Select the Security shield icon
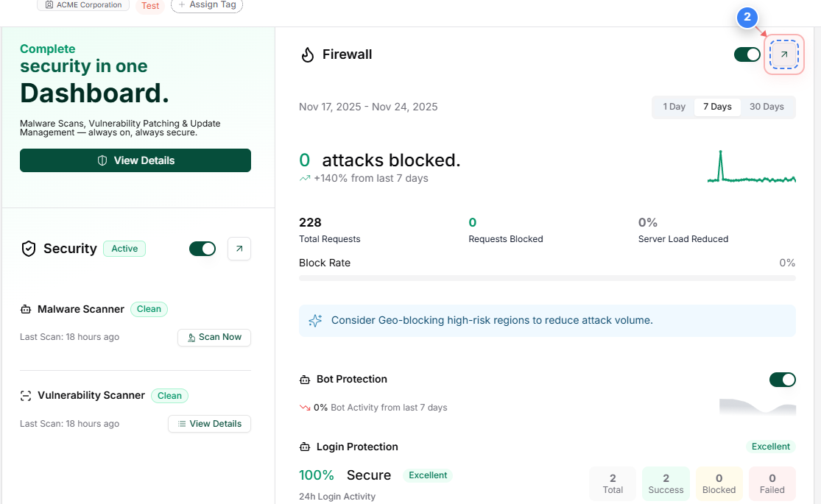The image size is (821, 504). coord(28,249)
